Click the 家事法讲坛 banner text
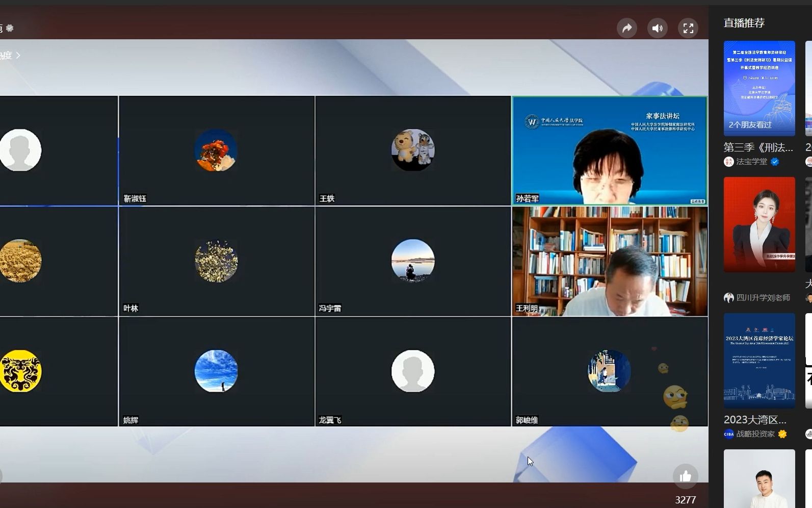 (663, 116)
